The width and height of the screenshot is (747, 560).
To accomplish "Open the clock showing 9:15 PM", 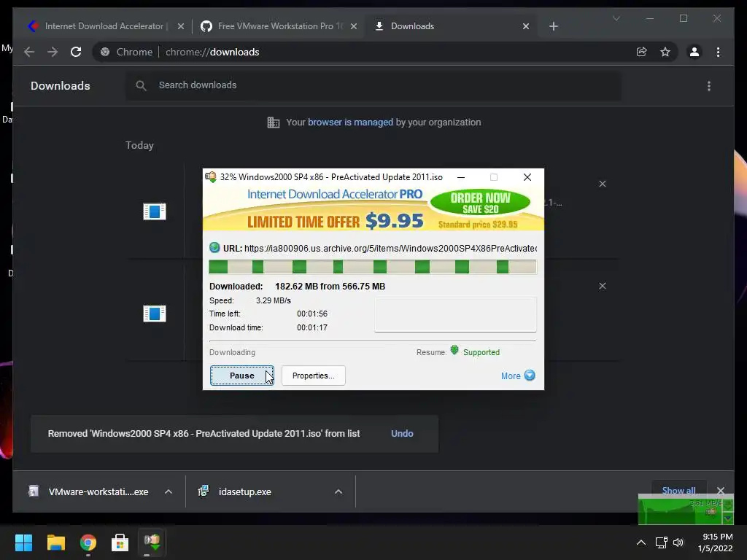I will [x=715, y=542].
